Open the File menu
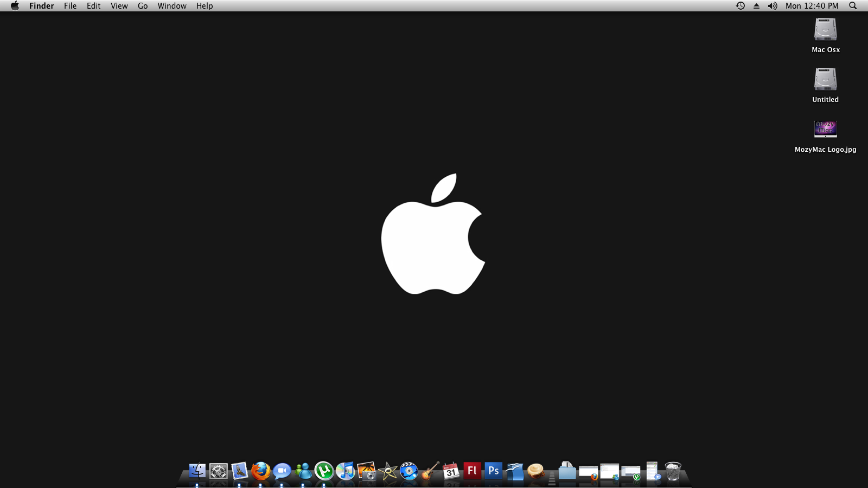Screen dimensions: 868x488 click(x=70, y=6)
